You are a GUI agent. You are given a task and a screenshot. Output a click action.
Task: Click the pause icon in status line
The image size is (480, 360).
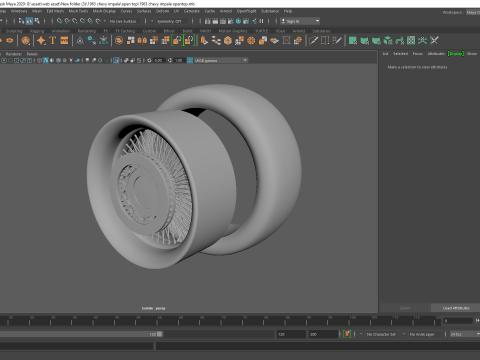tap(261, 21)
